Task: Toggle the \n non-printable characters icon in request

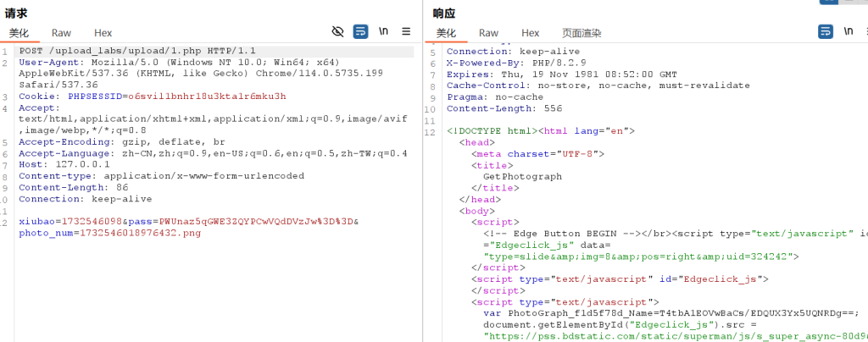Action: tap(384, 31)
